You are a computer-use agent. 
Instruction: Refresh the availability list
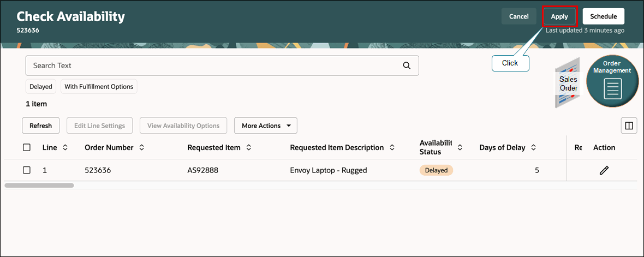(x=41, y=125)
